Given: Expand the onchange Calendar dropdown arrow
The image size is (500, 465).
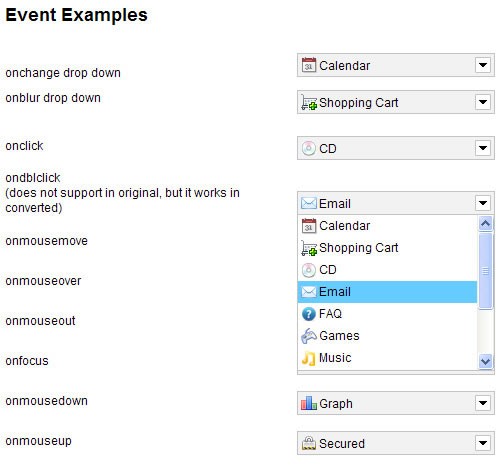Looking at the screenshot, I should (483, 65).
